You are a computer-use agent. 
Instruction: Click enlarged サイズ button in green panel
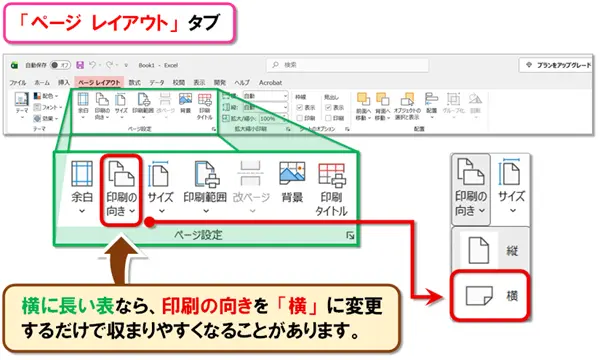(x=161, y=187)
